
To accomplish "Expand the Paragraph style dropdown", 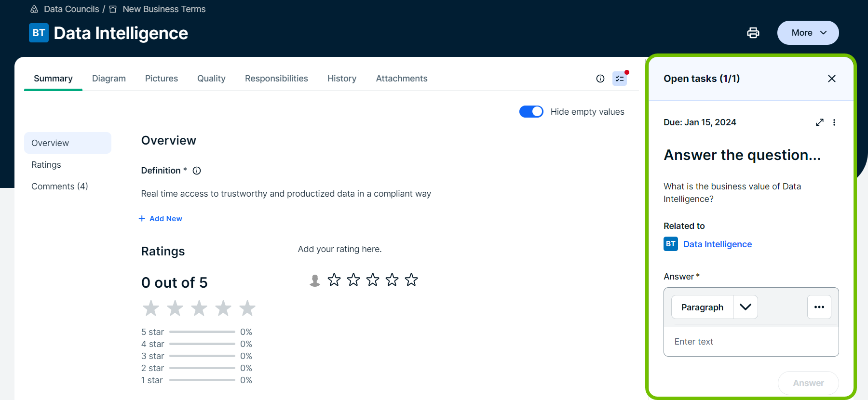I will click(x=745, y=307).
